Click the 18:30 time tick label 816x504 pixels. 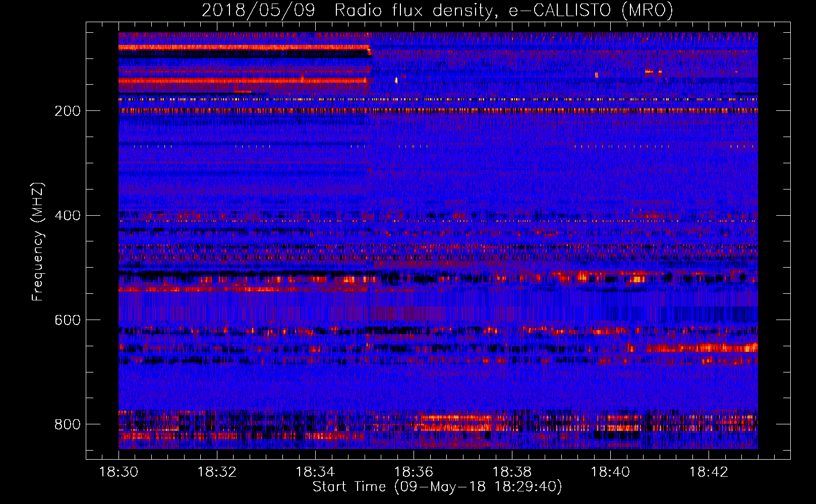tap(119, 472)
